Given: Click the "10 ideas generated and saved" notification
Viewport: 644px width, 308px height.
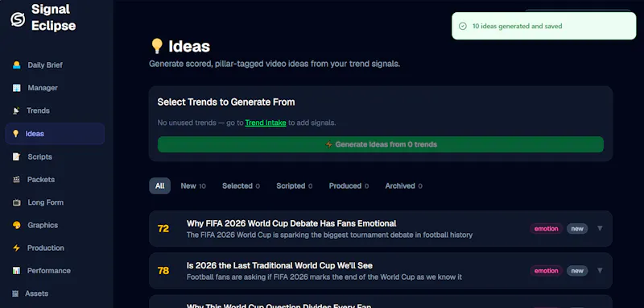Looking at the screenshot, I should point(544,26).
